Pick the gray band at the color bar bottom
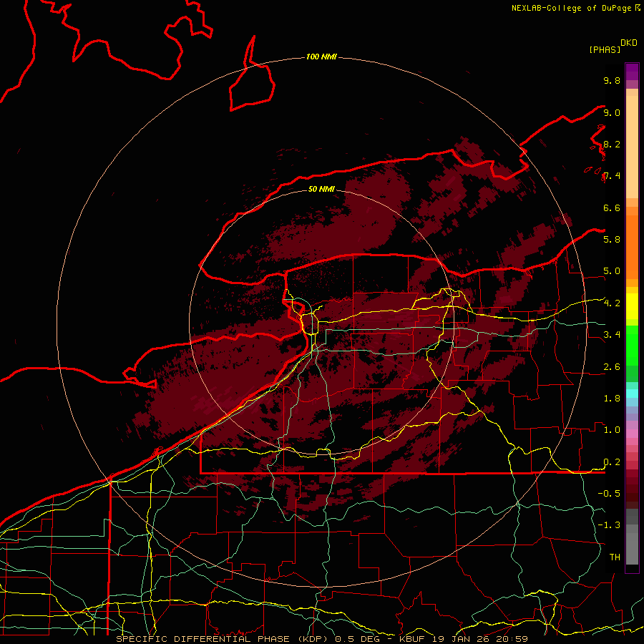The width and height of the screenshot is (644, 644). [632, 545]
